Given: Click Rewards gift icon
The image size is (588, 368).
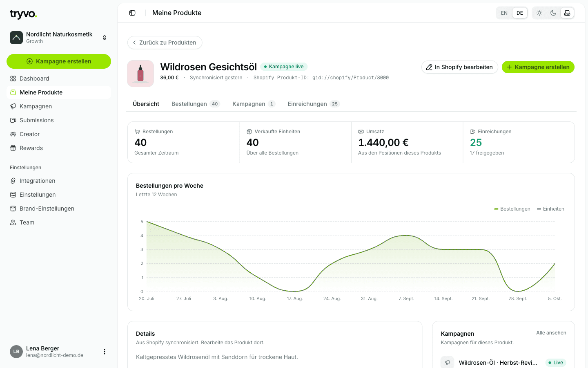Looking at the screenshot, I should [13, 148].
